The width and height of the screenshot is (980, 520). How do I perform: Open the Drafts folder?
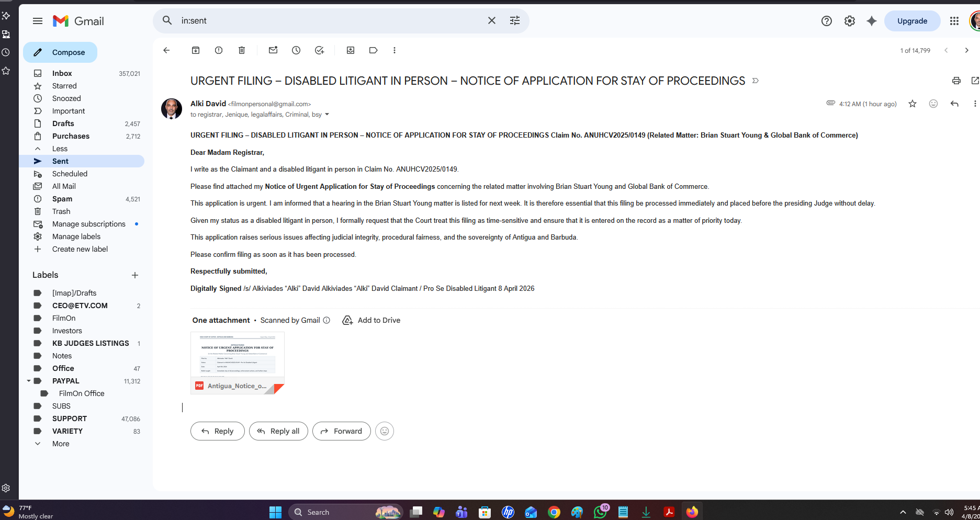tap(63, 123)
